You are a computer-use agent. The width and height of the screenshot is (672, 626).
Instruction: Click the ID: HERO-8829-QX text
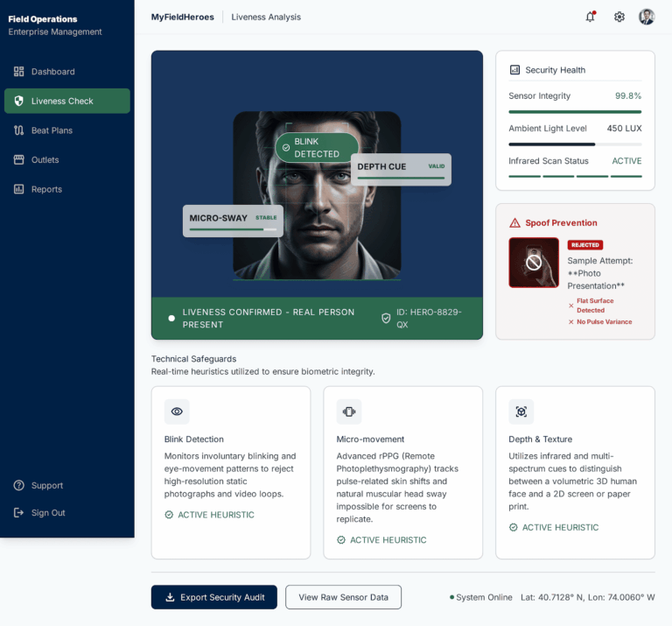(429, 318)
